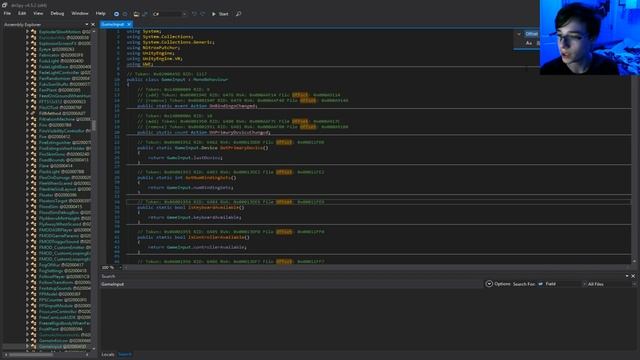This screenshot has height=360, width=640.
Task: Select the Floater class row
Action: pos(58,195)
